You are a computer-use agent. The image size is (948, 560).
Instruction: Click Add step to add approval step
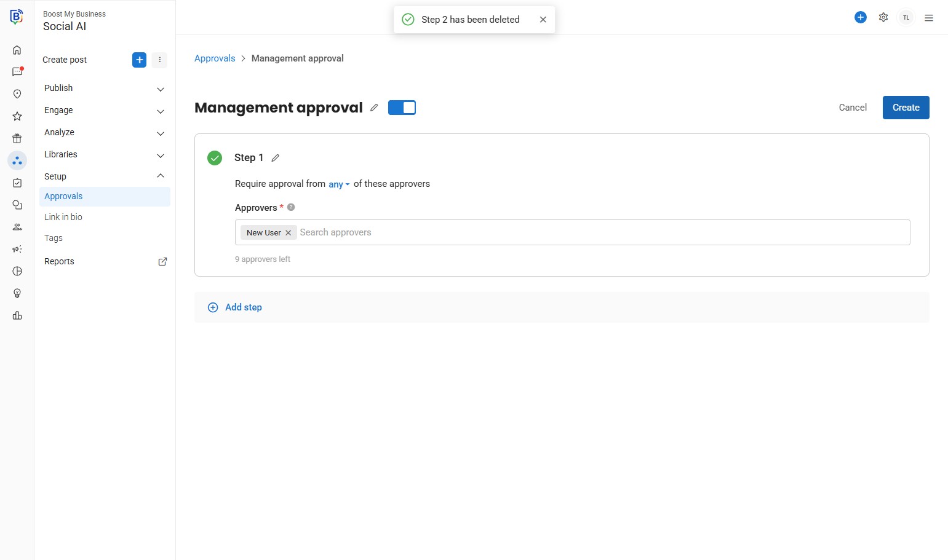(243, 307)
